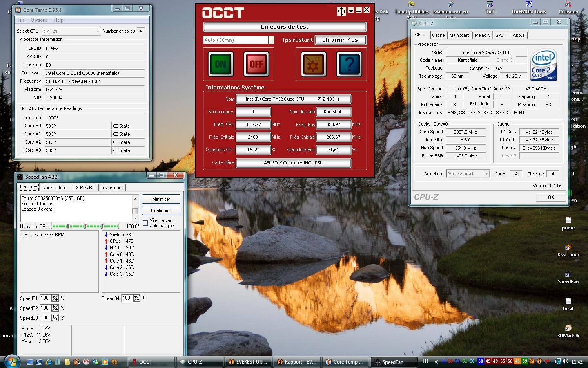The width and height of the screenshot is (588, 368).
Task: Click OCCT Fréq. CPU value 2807,77
Action: point(253,124)
